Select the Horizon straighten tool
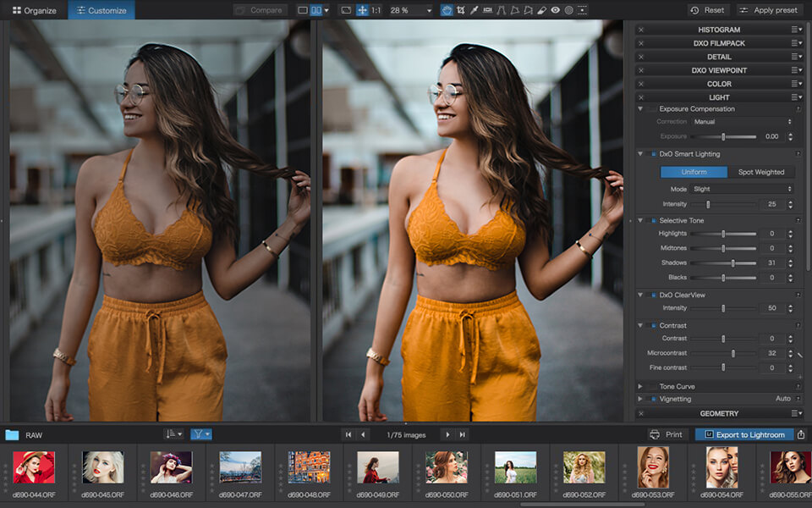The width and height of the screenshot is (812, 508). [x=487, y=10]
